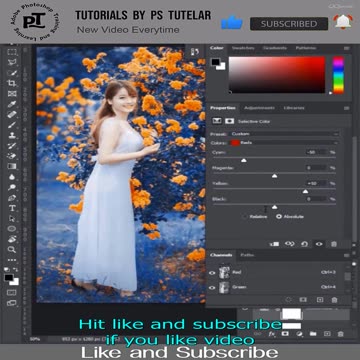Click the new adjustment layer icon in Layers panel
Screen dimensions: 360x360
point(299,333)
